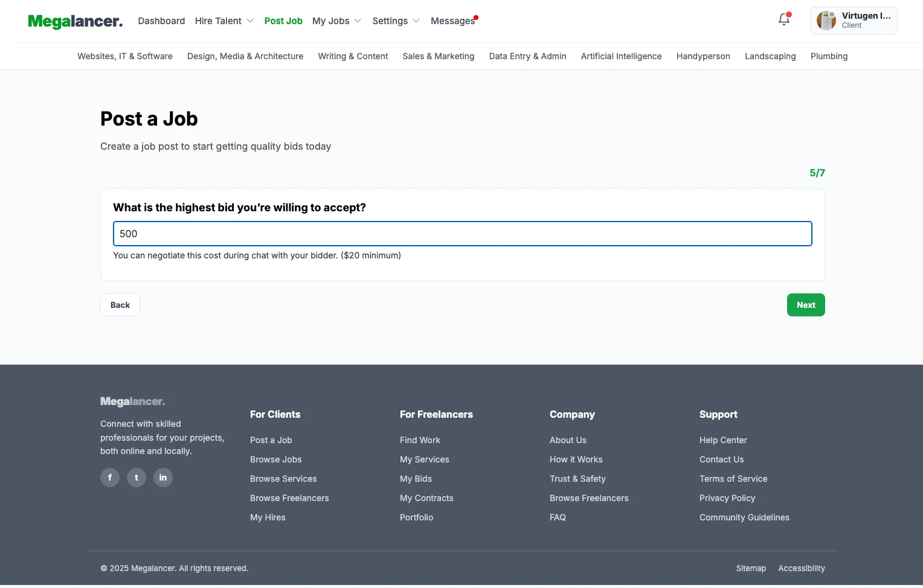This screenshot has width=923, height=588.
Task: Click the LinkedIn social icon in footer
Action: click(163, 478)
